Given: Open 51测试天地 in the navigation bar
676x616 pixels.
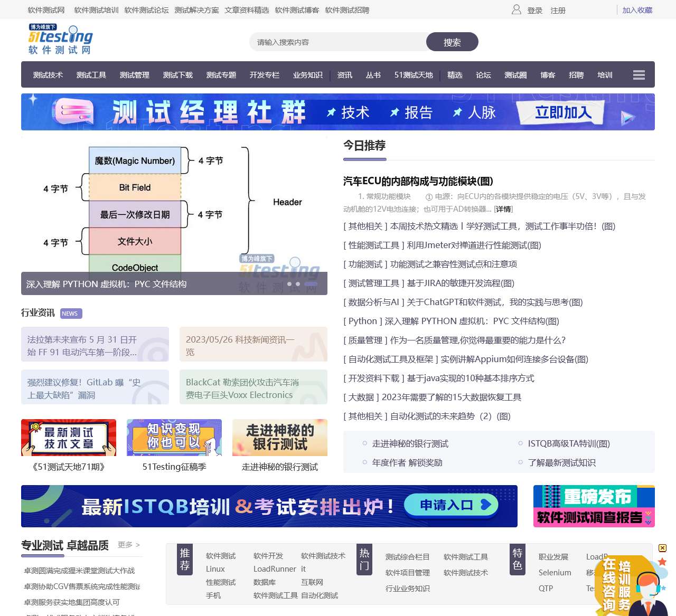Looking at the screenshot, I should pyautogui.click(x=414, y=75).
